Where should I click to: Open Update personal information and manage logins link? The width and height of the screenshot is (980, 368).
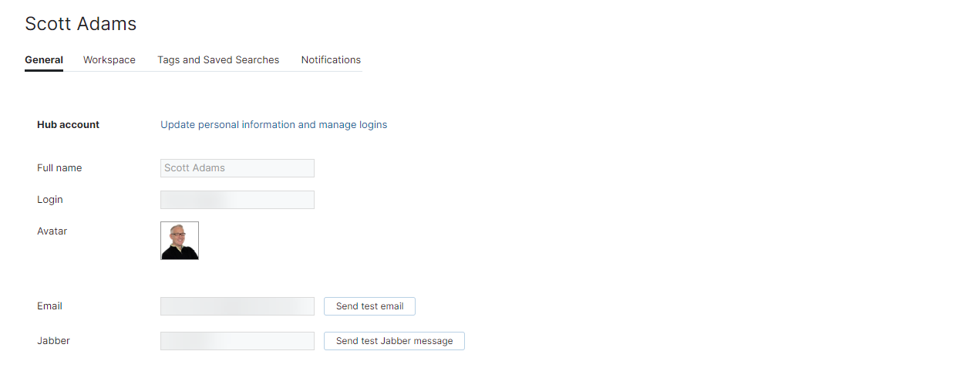click(274, 124)
